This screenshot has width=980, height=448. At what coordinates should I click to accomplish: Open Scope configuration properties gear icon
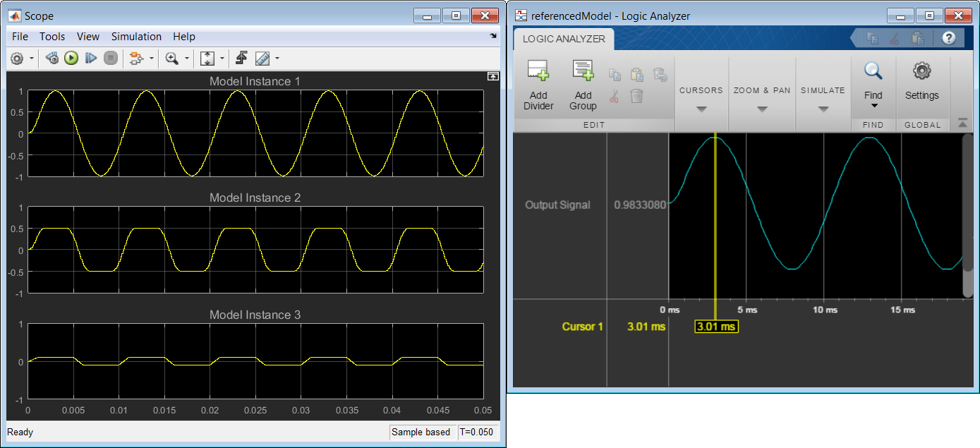[x=17, y=58]
